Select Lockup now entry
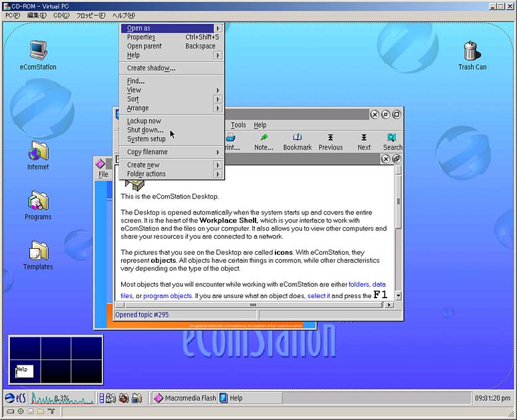517x420 pixels. (x=172, y=121)
